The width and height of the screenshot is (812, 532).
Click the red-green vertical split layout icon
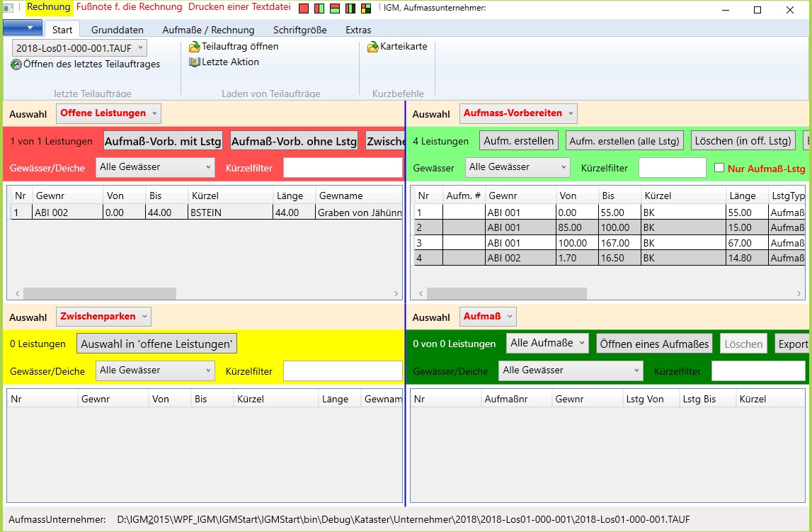point(319,9)
